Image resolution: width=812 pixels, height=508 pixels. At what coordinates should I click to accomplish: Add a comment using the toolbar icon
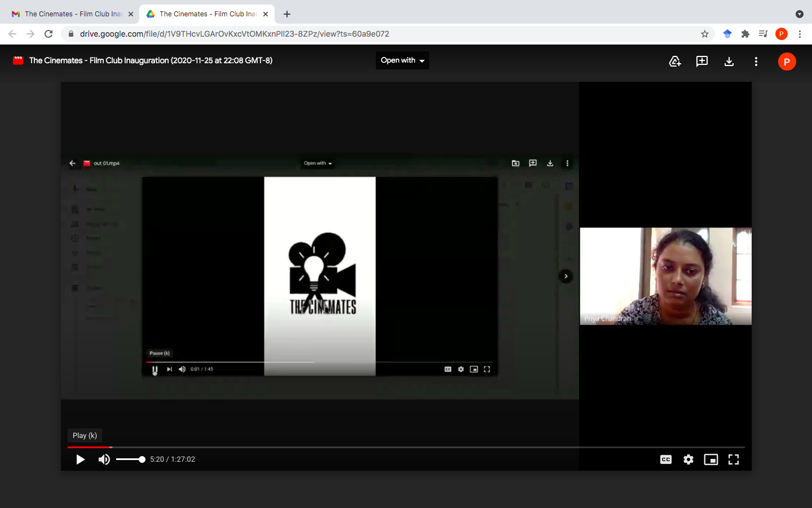[702, 62]
